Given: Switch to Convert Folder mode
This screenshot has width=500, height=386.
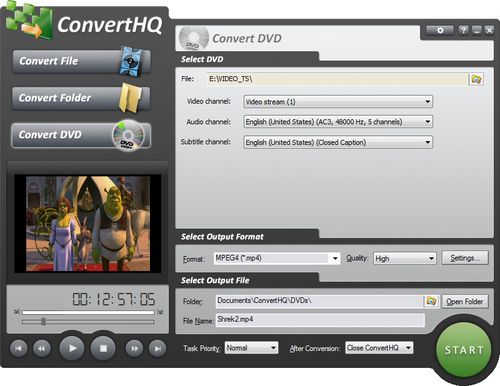Looking at the screenshot, I should 81,98.
